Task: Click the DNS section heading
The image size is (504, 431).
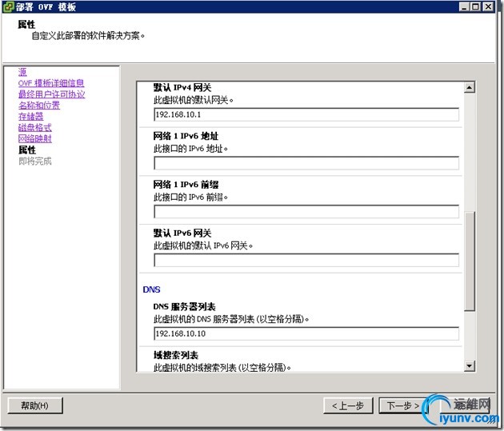Action: pyautogui.click(x=151, y=289)
